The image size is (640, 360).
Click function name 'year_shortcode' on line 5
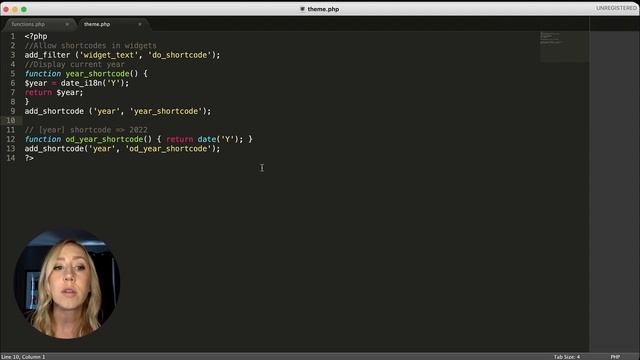coord(97,74)
